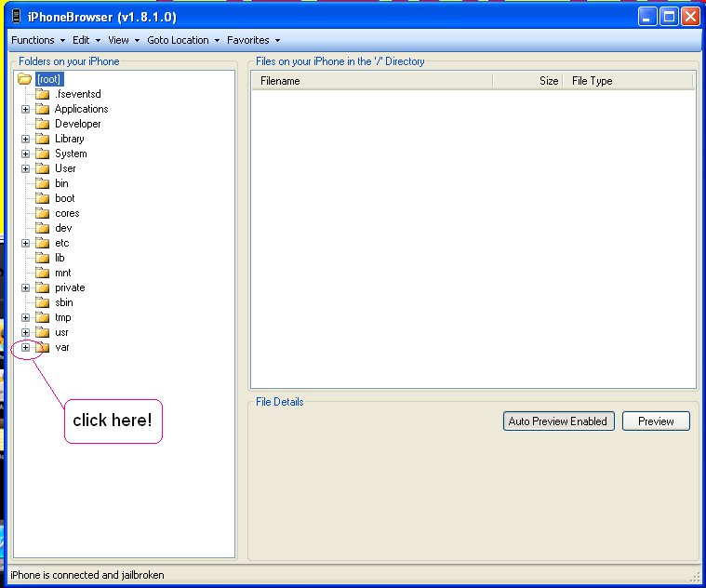Screen dimensions: 706x588
Task: Open the Functions menu
Action: 38,40
